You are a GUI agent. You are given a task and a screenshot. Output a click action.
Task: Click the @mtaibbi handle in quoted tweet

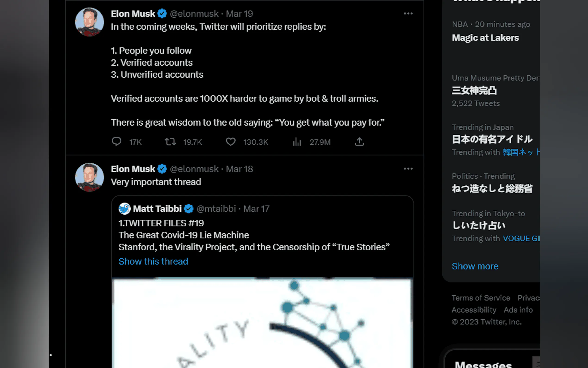pos(216,209)
